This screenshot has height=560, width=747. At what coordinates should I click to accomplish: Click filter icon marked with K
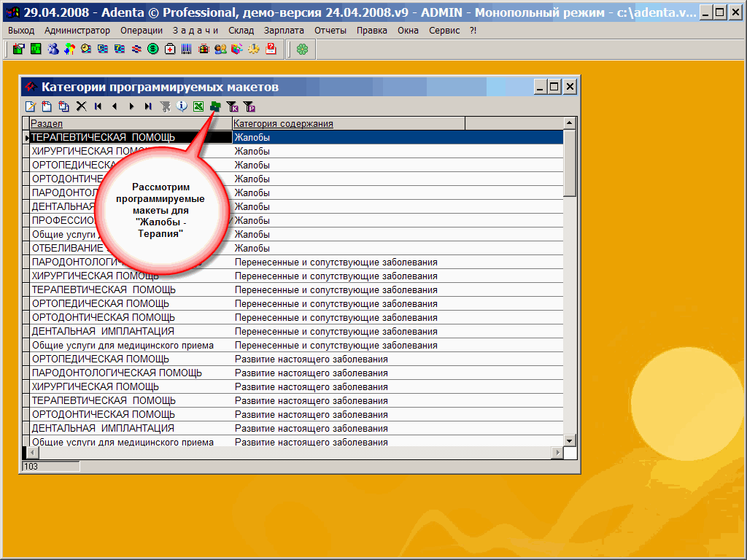[x=233, y=106]
